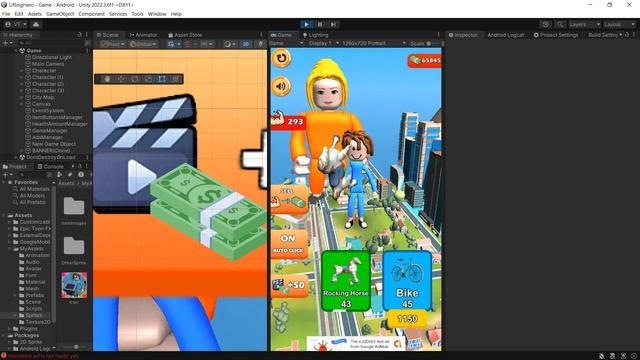Select Main Camera in the Hierarchy
The height and width of the screenshot is (360, 640).
coord(48,64)
